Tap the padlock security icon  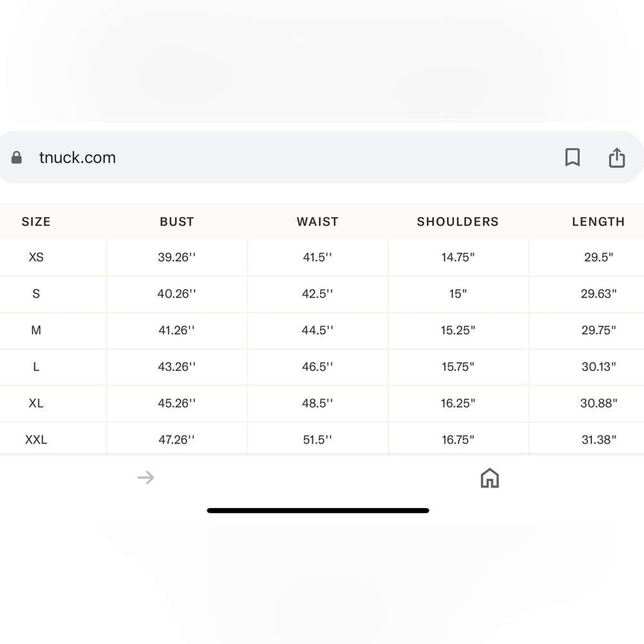coord(17,157)
